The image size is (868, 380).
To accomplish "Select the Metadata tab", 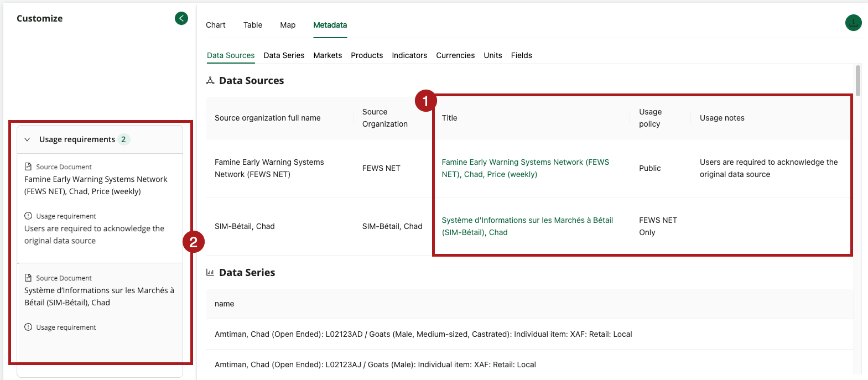I will 330,25.
